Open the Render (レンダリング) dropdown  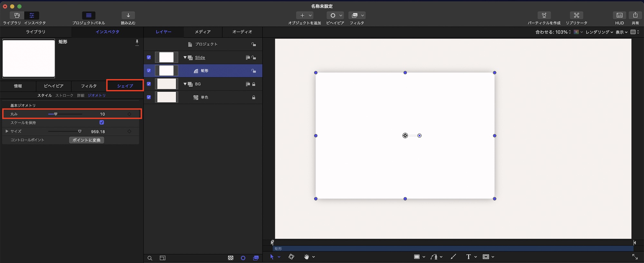tap(599, 32)
